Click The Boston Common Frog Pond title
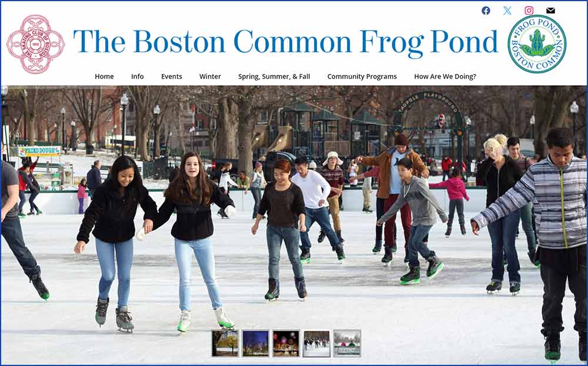Image resolution: width=588 pixels, height=366 pixels. click(x=285, y=42)
